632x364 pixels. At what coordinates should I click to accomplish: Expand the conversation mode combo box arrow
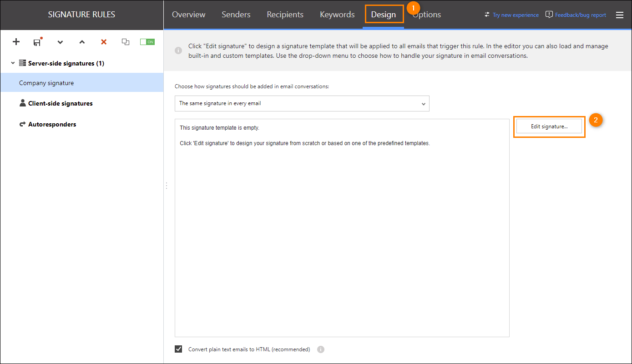pos(424,103)
